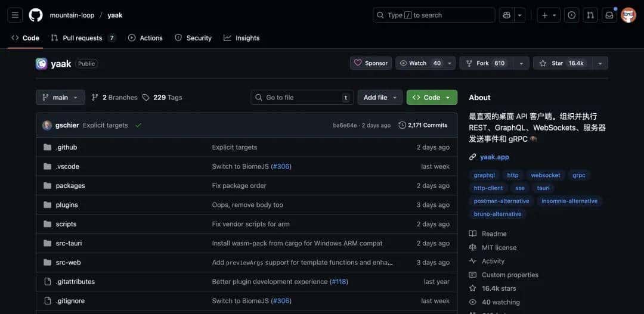Expand the Copilot dropdown arrow
Viewport: 644px width, 314px height.
click(519, 15)
